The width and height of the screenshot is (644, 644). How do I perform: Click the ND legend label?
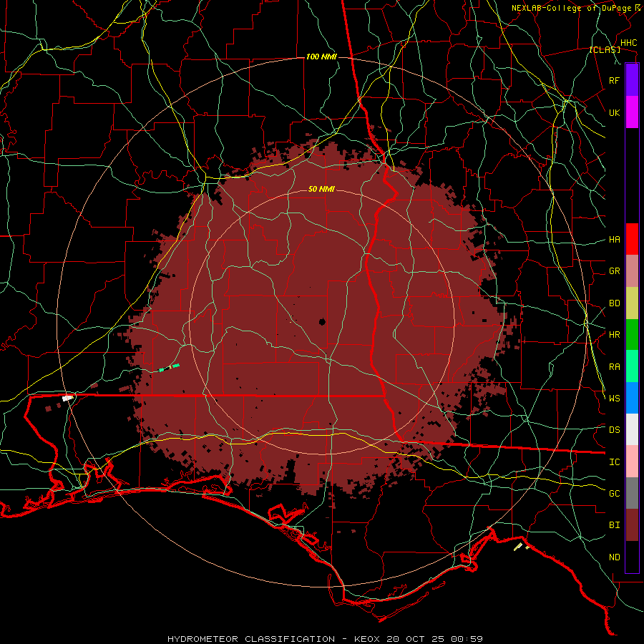coord(614,557)
